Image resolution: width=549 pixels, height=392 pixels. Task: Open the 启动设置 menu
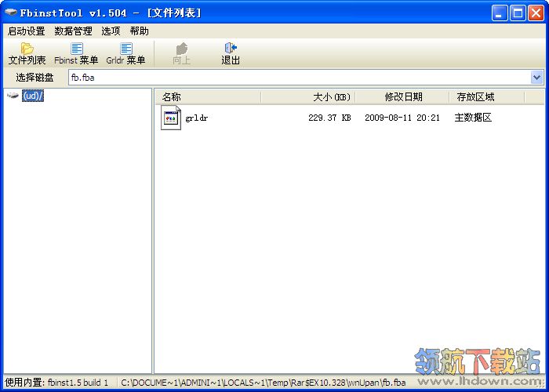(x=27, y=31)
